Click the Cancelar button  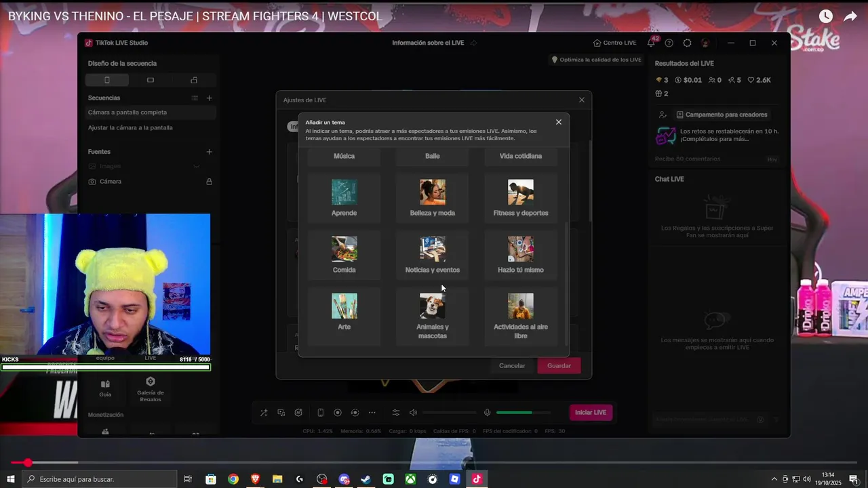[512, 365]
